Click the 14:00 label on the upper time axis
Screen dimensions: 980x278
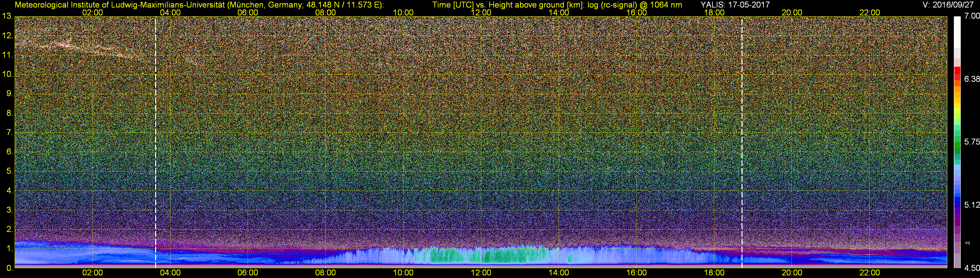pos(559,12)
